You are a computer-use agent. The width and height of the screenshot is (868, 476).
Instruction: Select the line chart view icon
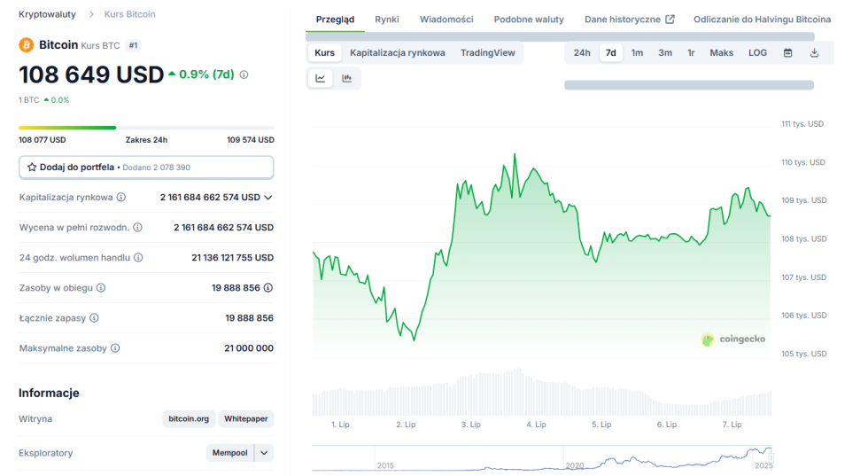click(x=321, y=78)
